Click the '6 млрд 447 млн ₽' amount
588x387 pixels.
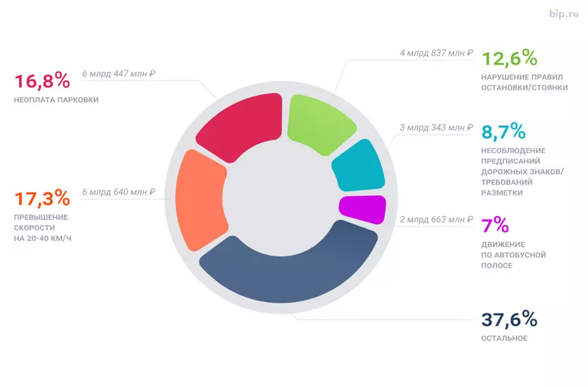(x=118, y=73)
